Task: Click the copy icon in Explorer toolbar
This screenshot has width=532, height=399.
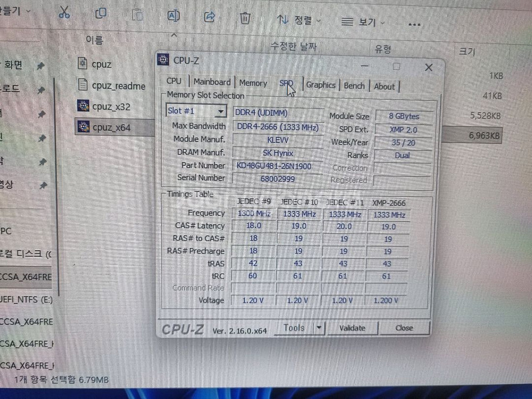Action: [x=101, y=14]
